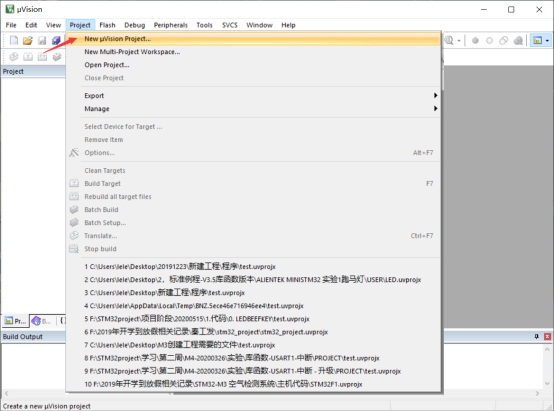Choose New µVision Project menu entry
This screenshot has height=411, width=554.
[253, 39]
